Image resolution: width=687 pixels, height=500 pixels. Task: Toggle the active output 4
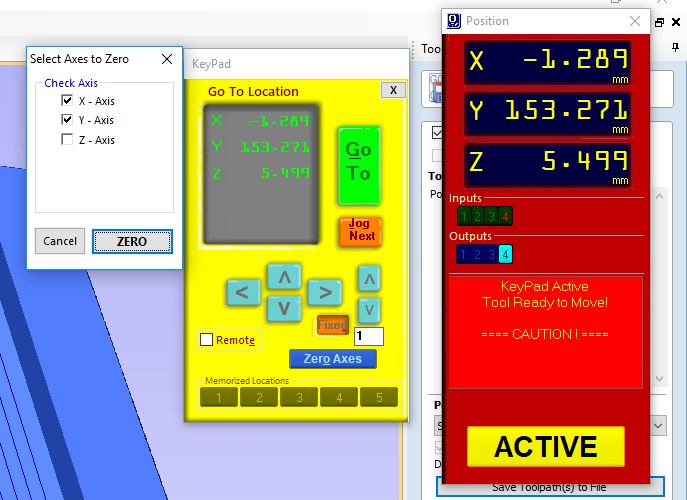[505, 255]
